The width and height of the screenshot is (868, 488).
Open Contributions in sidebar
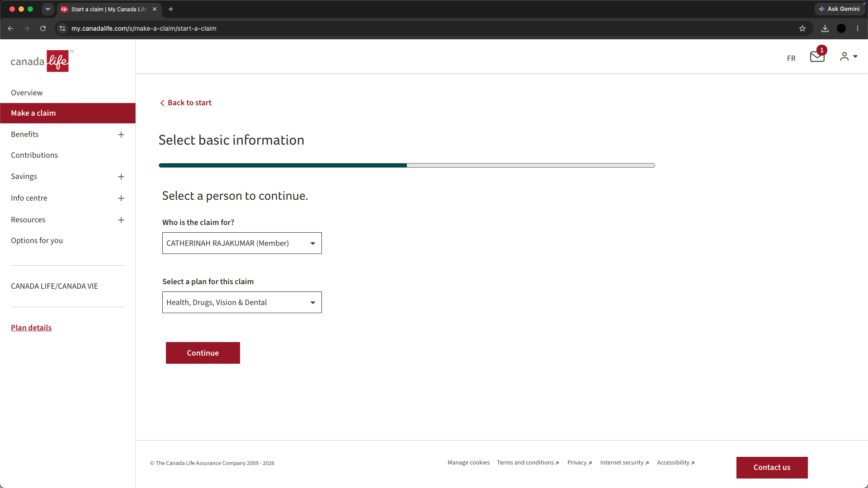[34, 155]
